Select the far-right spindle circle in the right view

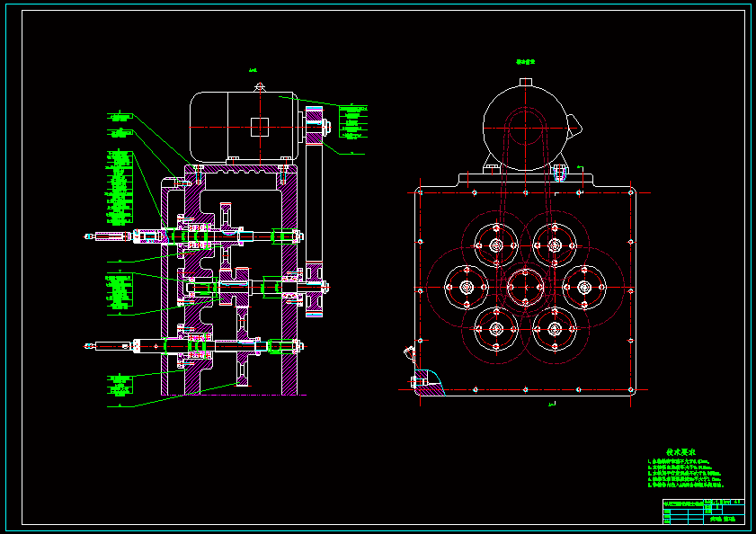coord(584,288)
